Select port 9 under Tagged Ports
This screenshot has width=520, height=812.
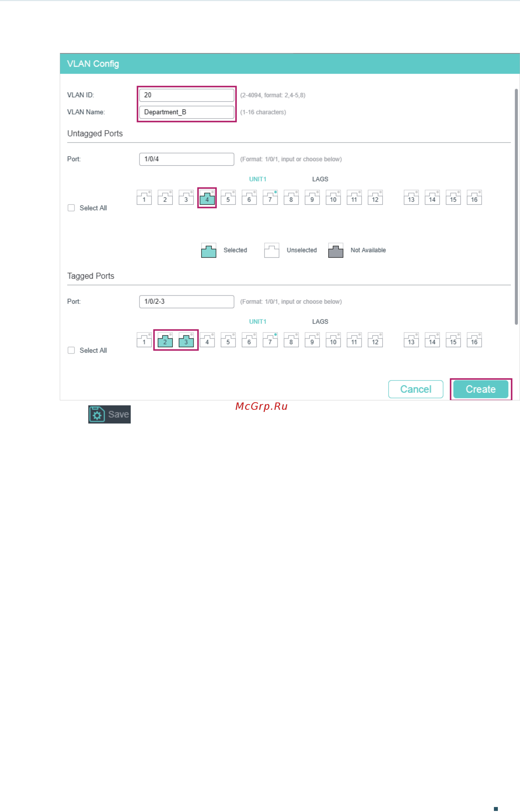pyautogui.click(x=312, y=340)
